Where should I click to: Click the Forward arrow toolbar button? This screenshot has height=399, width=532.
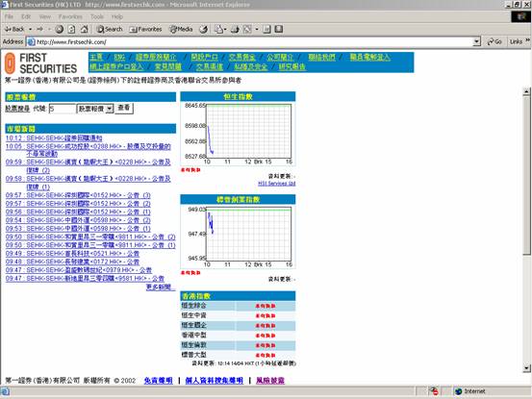coord(40,29)
